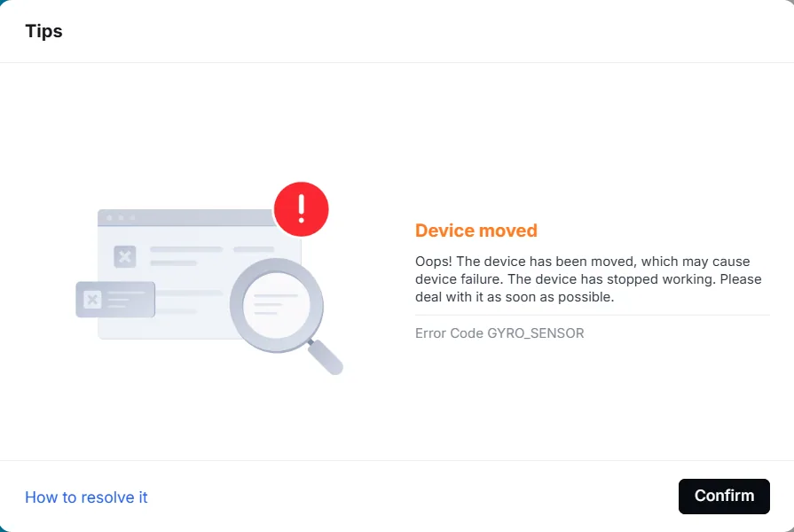Select the Device moved heading
794x532 pixels.
[476, 231]
